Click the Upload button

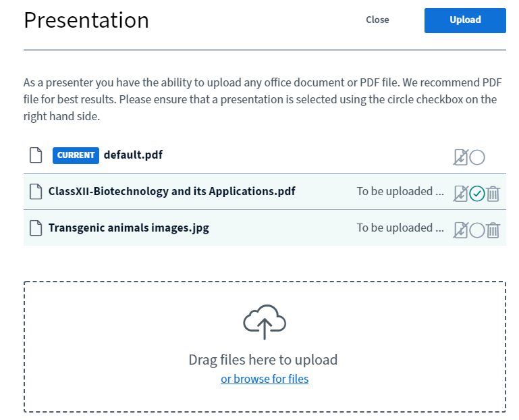[x=465, y=20]
